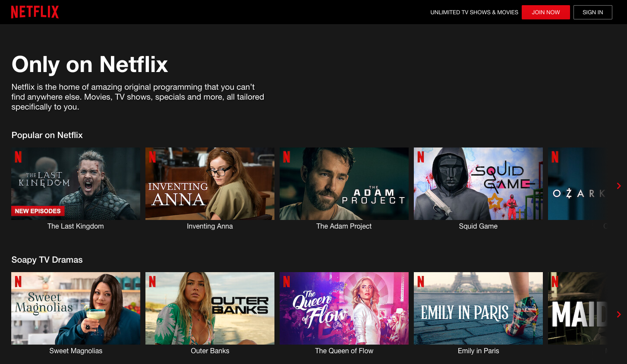Click the 'Only on Netflix' page heading
627x364 pixels.
[x=90, y=64]
